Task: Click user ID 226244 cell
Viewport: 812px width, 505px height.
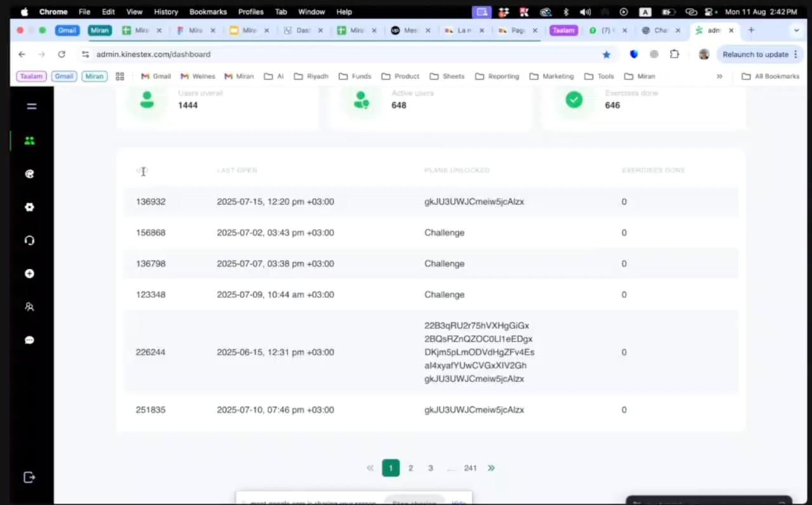Action: pyautogui.click(x=150, y=352)
